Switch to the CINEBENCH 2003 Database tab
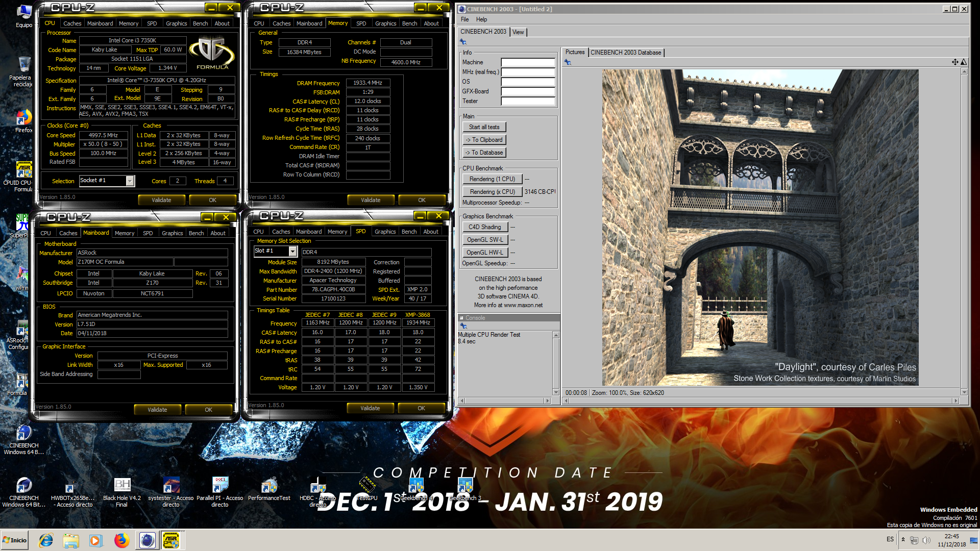 click(626, 52)
